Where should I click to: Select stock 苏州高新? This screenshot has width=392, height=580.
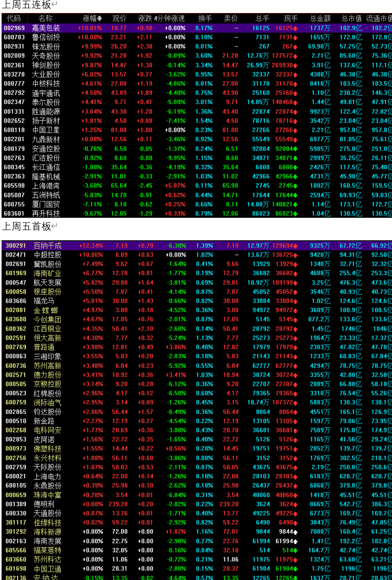(x=48, y=366)
